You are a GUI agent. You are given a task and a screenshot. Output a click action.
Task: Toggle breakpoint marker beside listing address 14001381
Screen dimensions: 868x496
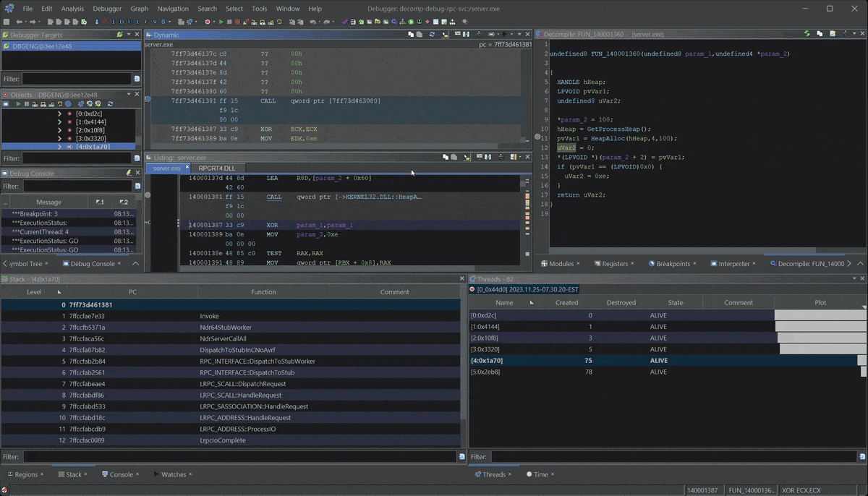148,196
